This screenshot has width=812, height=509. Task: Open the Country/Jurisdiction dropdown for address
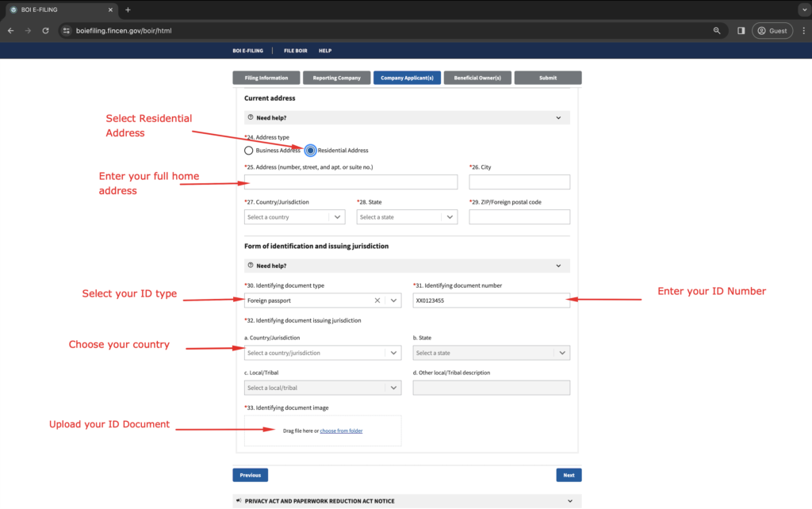(295, 217)
